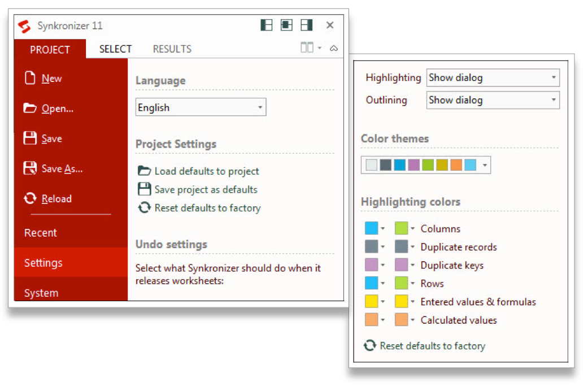The height and width of the screenshot is (386, 588).
Task: Click the Undo settings heading
Action: [x=171, y=245]
